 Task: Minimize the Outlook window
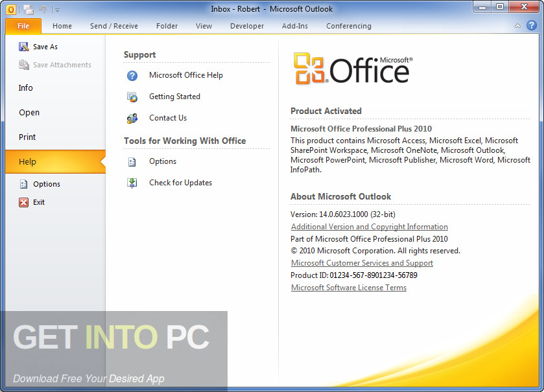click(x=482, y=6)
